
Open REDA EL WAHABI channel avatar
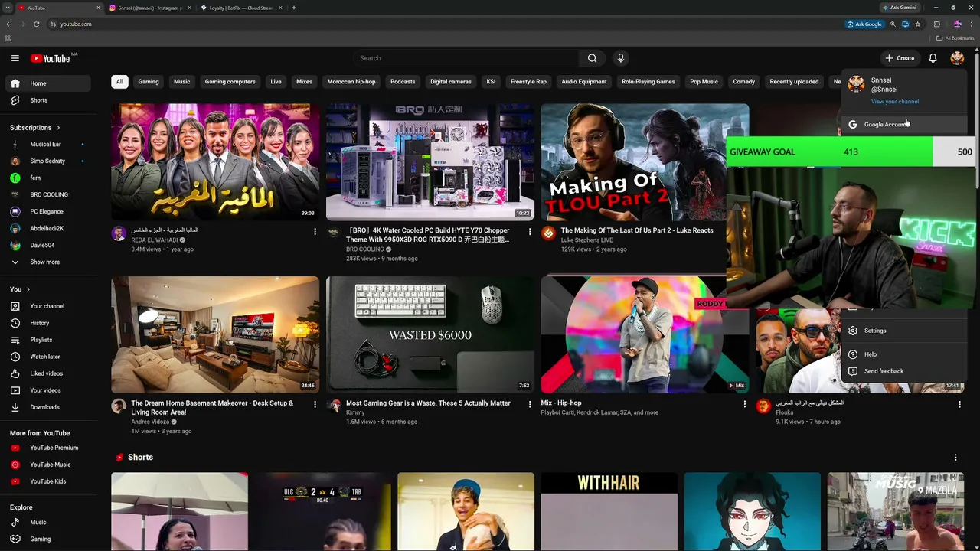pyautogui.click(x=119, y=233)
